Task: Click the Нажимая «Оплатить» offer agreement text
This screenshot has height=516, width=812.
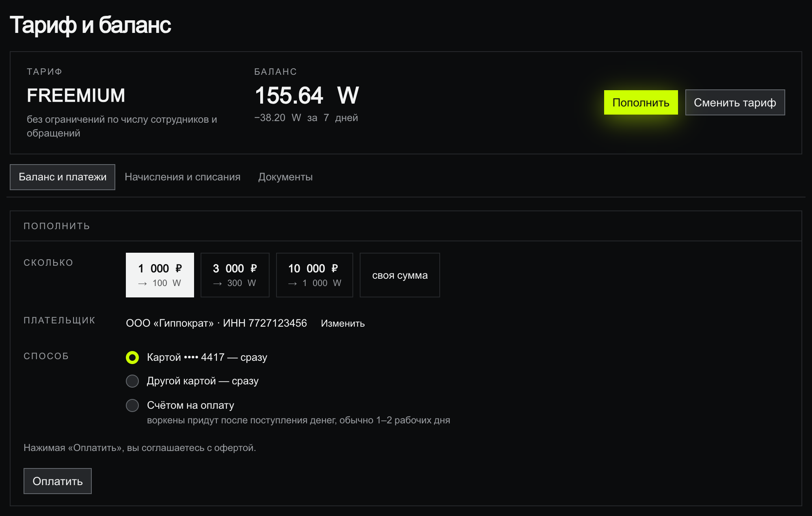Action: (x=140, y=448)
